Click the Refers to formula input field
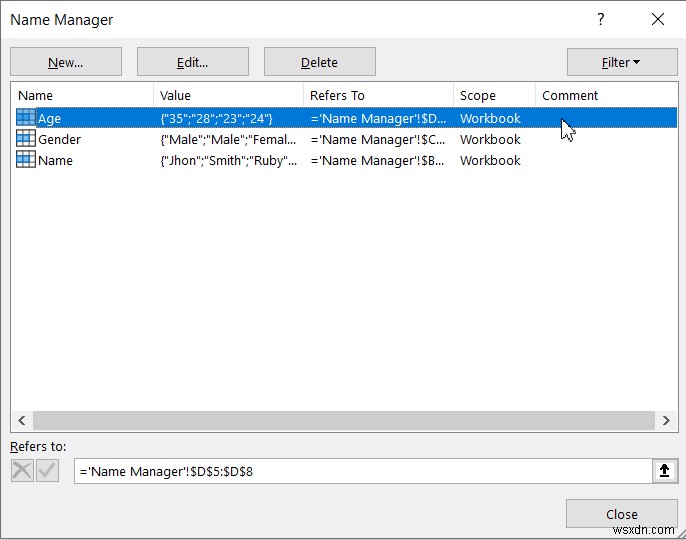This screenshot has width=686, height=540. coord(363,471)
